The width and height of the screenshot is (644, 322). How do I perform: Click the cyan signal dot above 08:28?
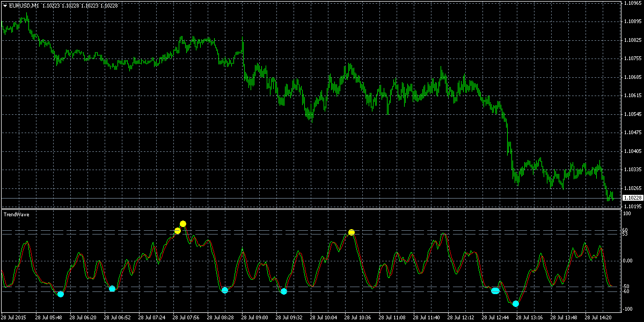pos(225,290)
